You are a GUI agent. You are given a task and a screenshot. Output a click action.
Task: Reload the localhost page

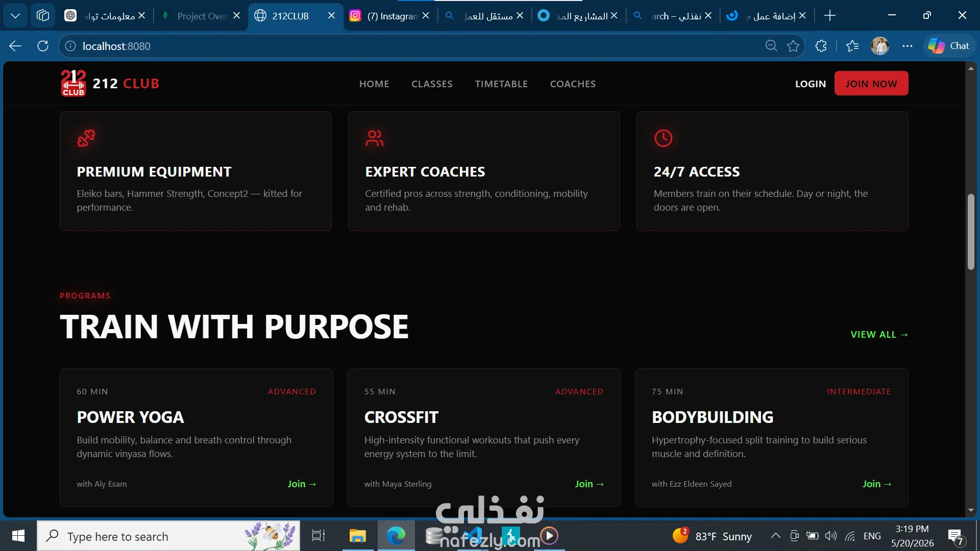(43, 46)
